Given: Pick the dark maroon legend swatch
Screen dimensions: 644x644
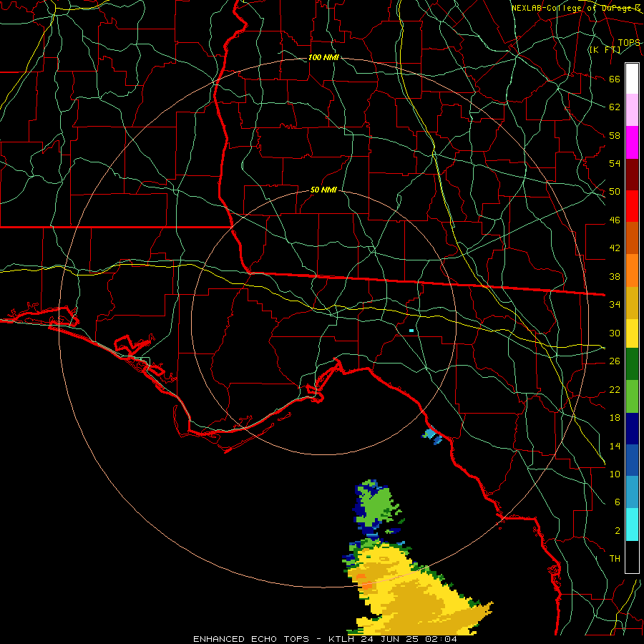Looking at the screenshot, I should click(x=632, y=174).
